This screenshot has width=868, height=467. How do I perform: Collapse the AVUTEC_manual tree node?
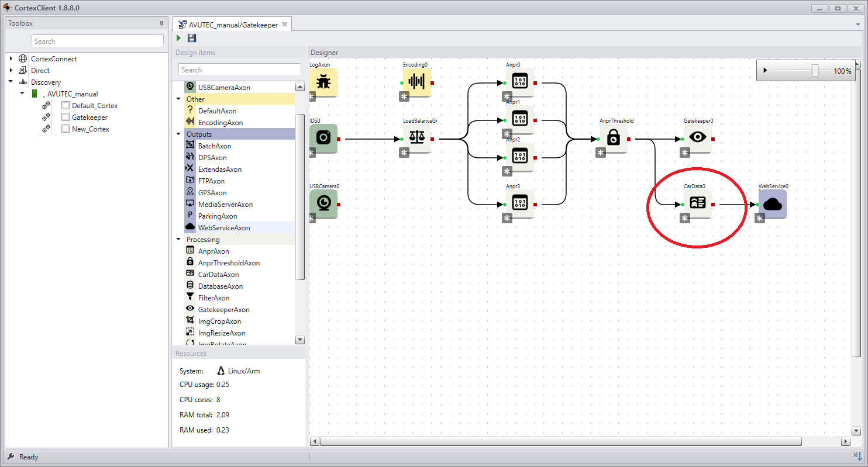[22, 94]
